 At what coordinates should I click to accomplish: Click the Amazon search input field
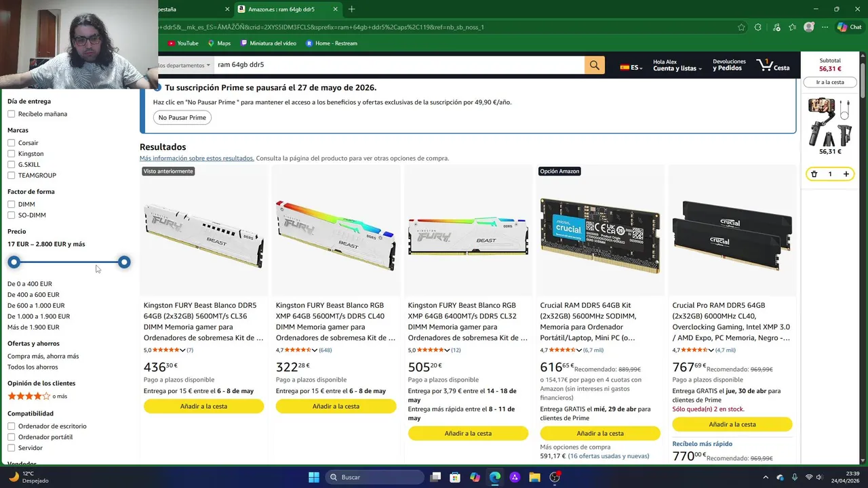point(399,65)
